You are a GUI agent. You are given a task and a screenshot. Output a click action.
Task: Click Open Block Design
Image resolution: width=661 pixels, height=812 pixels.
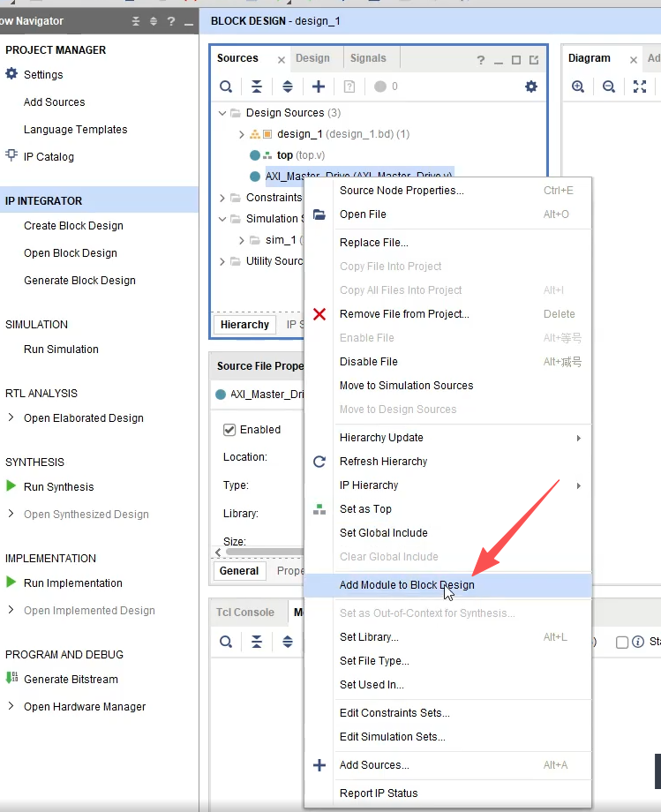coord(71,253)
